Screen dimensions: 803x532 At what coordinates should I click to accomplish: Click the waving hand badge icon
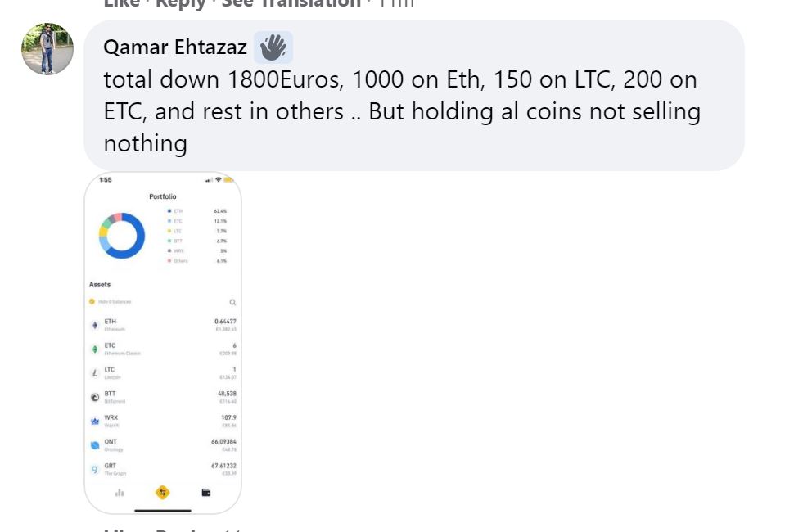click(x=273, y=47)
